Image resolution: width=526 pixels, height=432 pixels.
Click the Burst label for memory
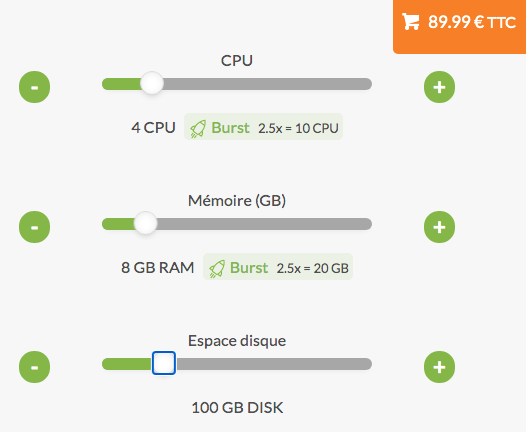pyautogui.click(x=249, y=268)
